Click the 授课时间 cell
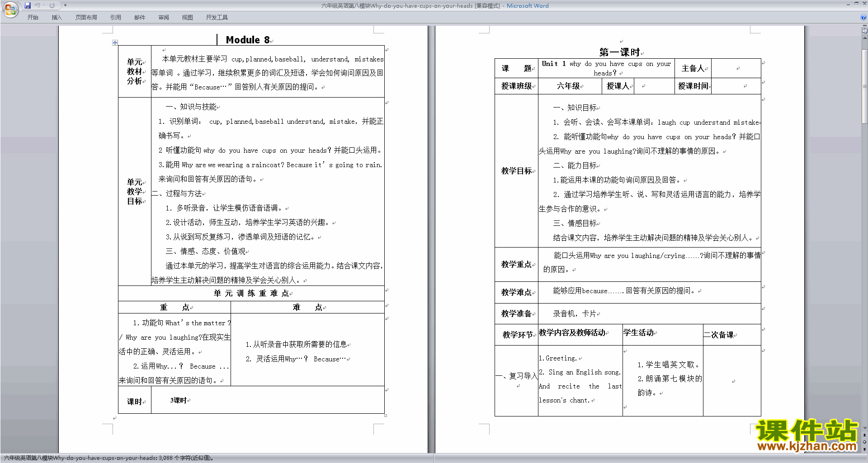The image size is (868, 463). 693,86
